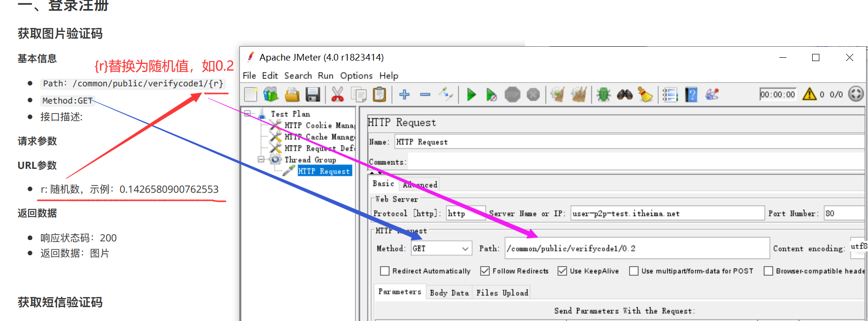Click the Reset Search yellow brush icon
This screenshot has width=868, height=321.
pos(645,94)
